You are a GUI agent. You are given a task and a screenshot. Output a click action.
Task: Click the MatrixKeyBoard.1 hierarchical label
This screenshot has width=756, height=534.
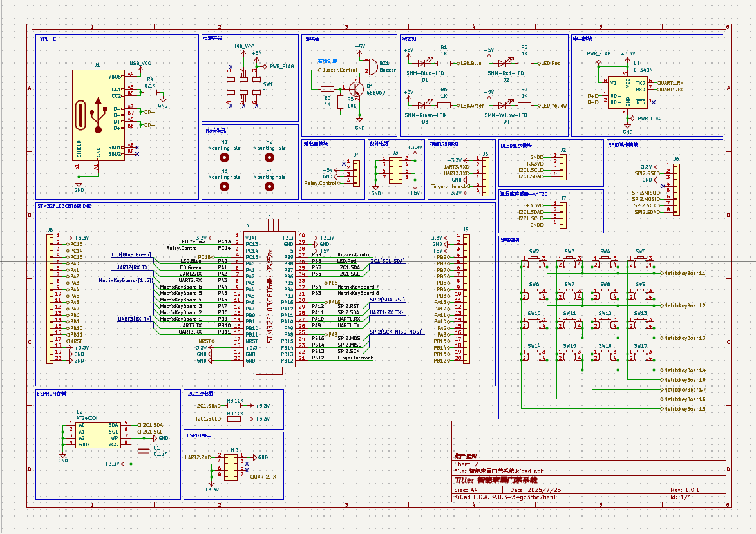tap(683, 274)
